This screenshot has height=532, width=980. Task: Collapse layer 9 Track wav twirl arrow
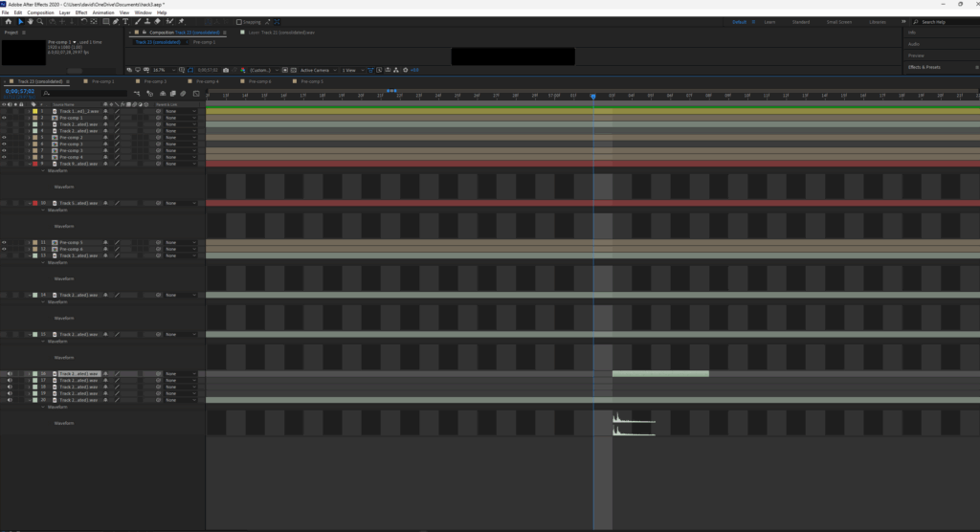[29, 164]
